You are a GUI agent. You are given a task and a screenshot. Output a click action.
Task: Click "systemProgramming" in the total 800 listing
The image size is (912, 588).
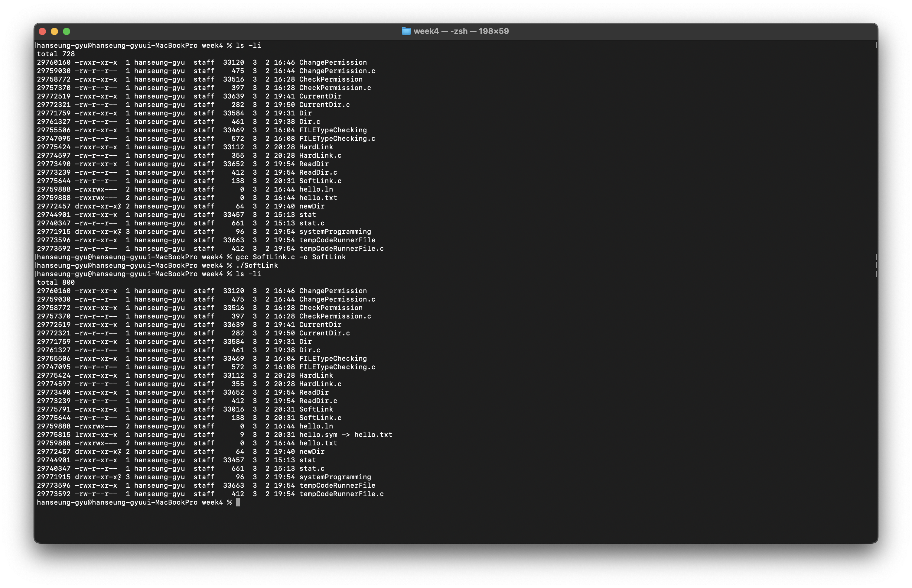click(335, 477)
